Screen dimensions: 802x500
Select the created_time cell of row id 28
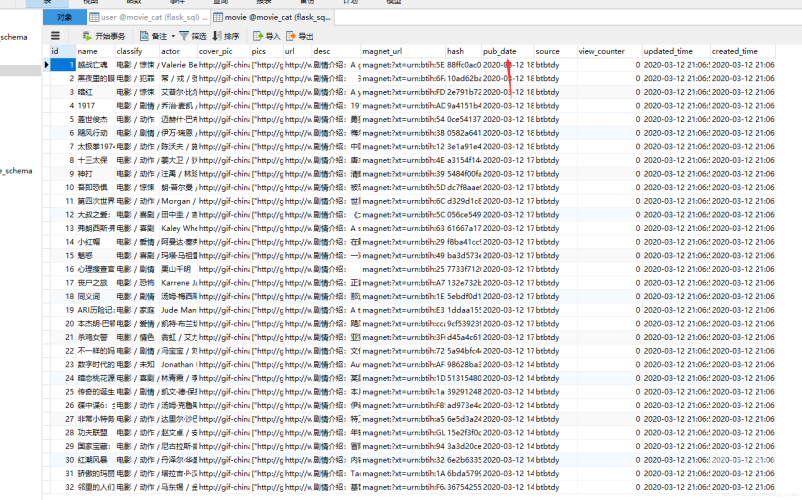(x=743, y=433)
